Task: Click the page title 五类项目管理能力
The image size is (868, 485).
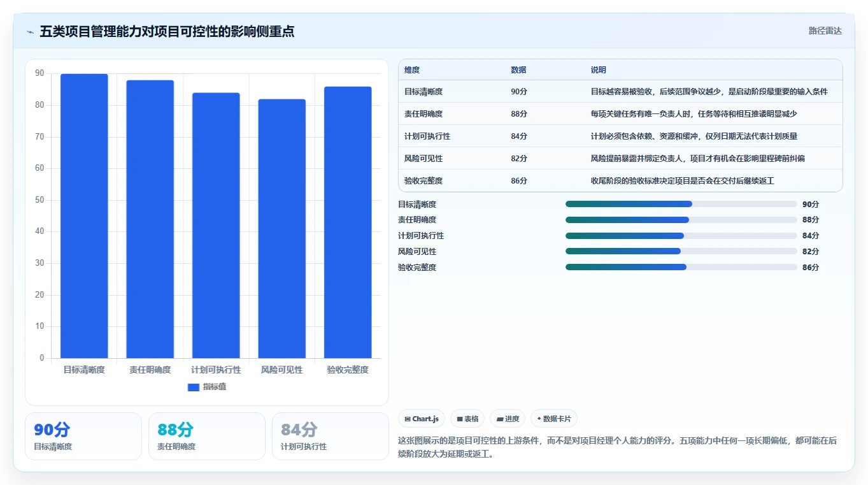Action: (167, 31)
